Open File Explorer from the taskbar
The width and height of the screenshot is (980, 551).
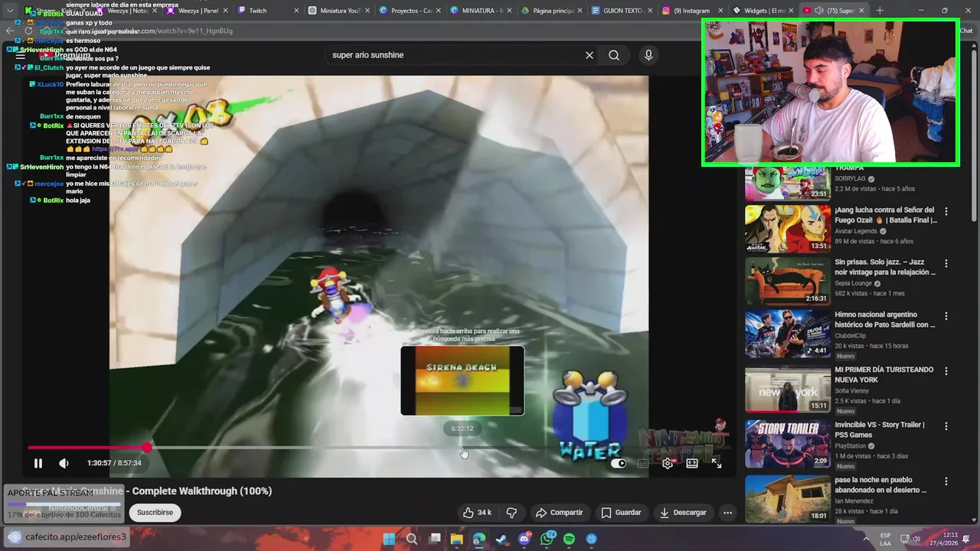pos(457,539)
